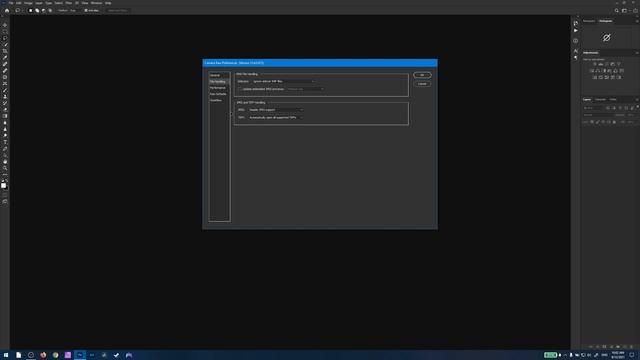This screenshot has width=640, height=360.
Task: Click the foreground color swatch
Action: point(3,185)
